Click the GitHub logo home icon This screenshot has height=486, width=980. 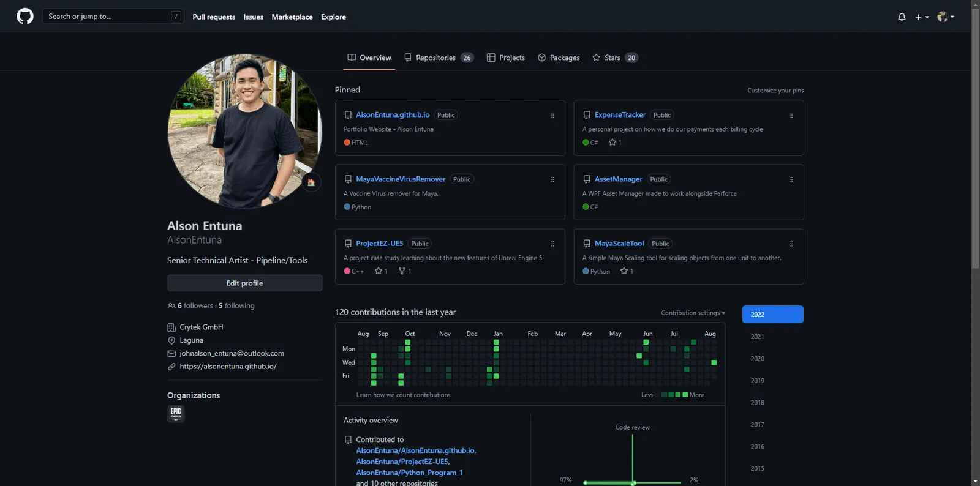(x=25, y=17)
